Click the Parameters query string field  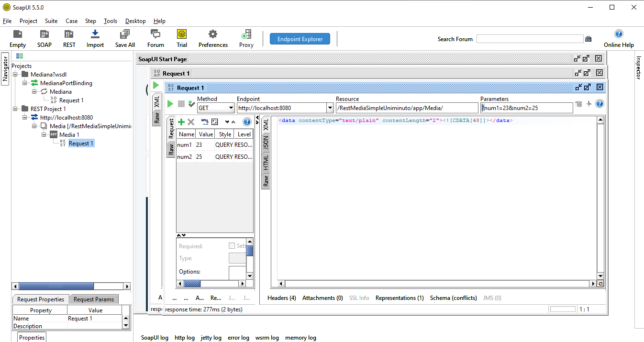pyautogui.click(x=526, y=108)
